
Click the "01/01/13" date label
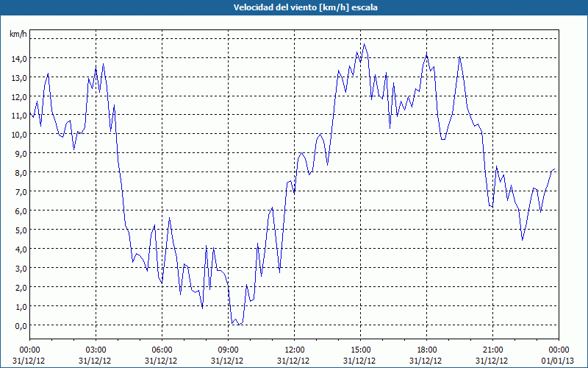558,361
